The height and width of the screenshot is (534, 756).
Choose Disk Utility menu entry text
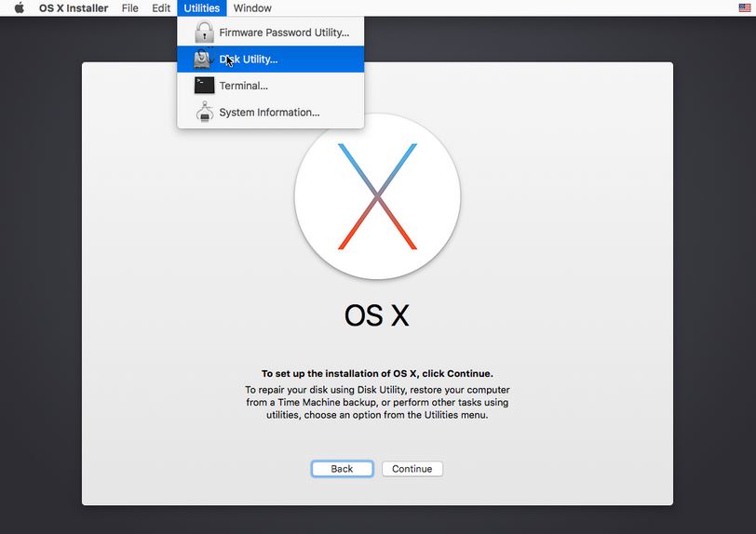pyautogui.click(x=249, y=60)
